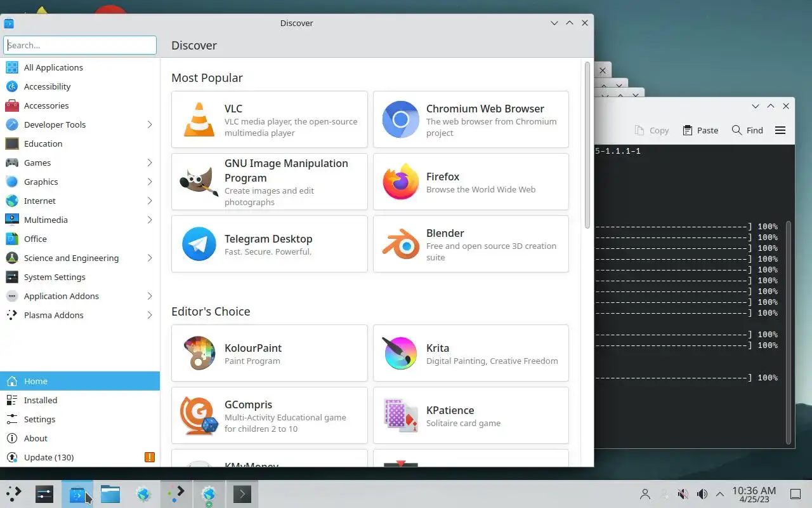
Task: Expand the Application Addons arrow
Action: pos(150,296)
